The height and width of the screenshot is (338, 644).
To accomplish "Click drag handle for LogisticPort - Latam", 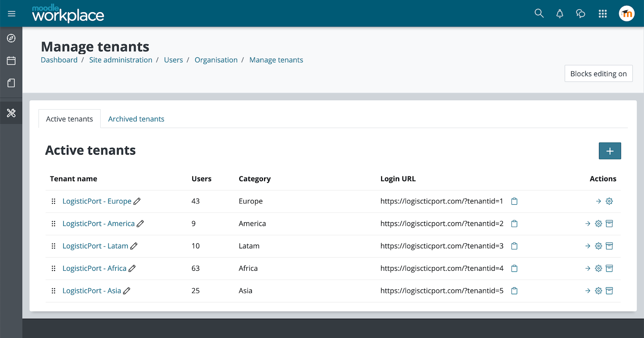I will point(54,246).
